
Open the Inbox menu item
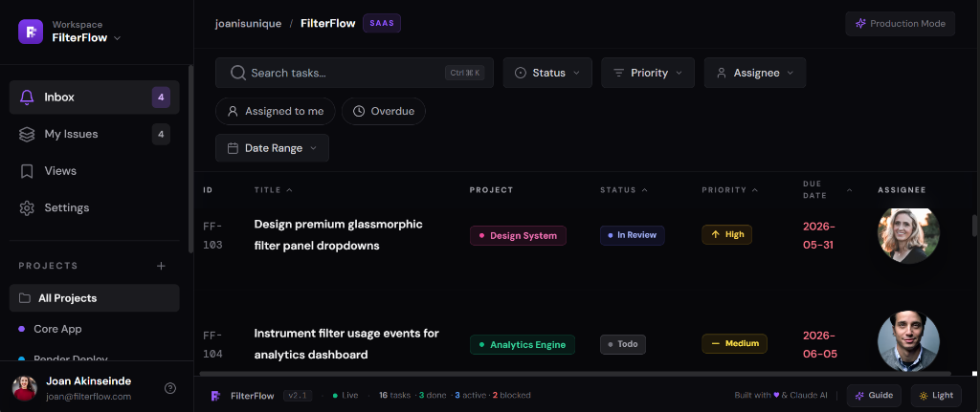(95, 98)
